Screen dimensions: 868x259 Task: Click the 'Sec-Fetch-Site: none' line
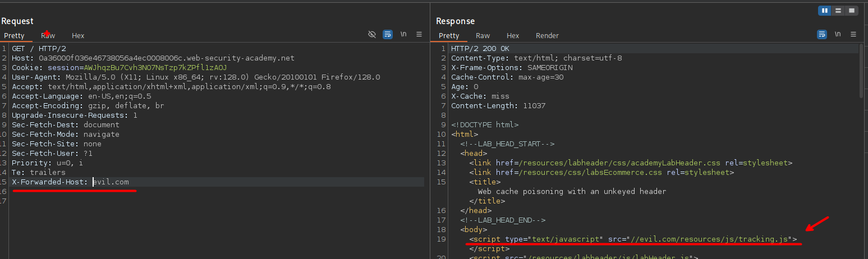point(57,144)
